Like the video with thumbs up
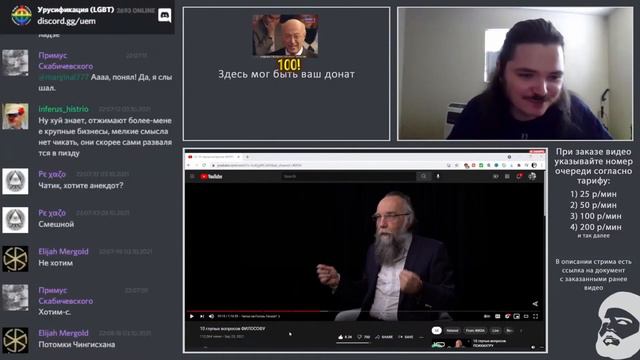Image resolution: width=640 pixels, height=360 pixels. pyautogui.click(x=345, y=337)
